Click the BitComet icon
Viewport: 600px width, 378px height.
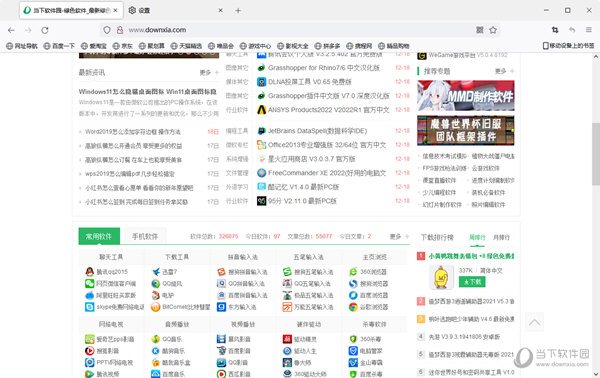point(156,307)
